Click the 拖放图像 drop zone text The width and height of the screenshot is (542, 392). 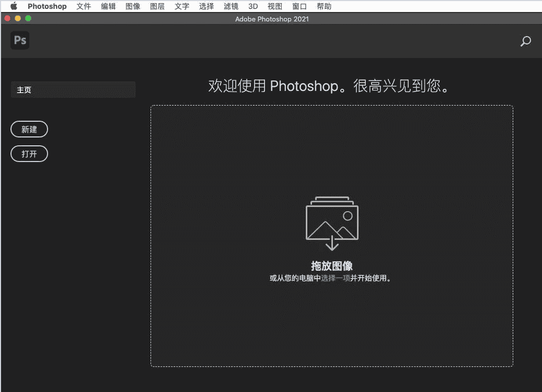[x=332, y=266]
